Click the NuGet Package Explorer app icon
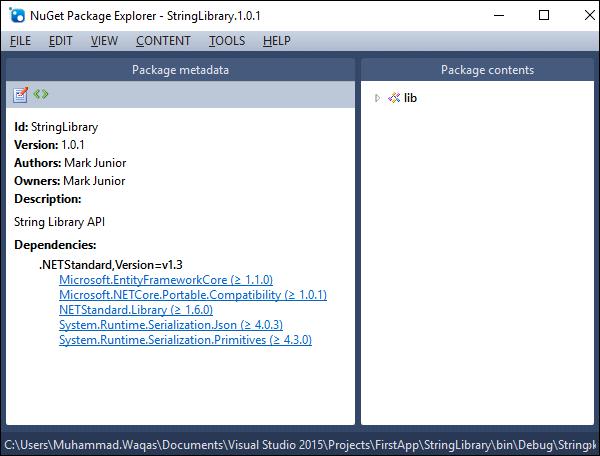This screenshot has width=600, height=456. click(17, 15)
